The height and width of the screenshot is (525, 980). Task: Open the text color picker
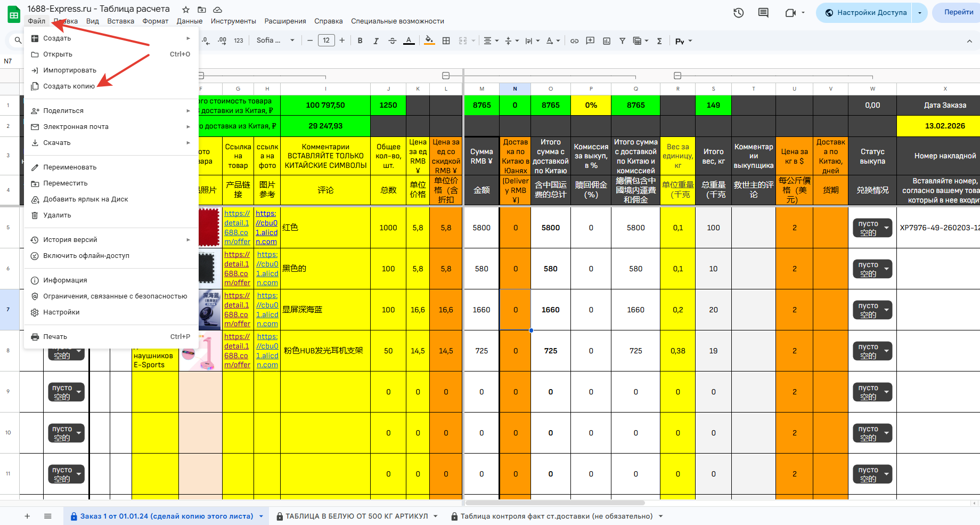tap(409, 41)
